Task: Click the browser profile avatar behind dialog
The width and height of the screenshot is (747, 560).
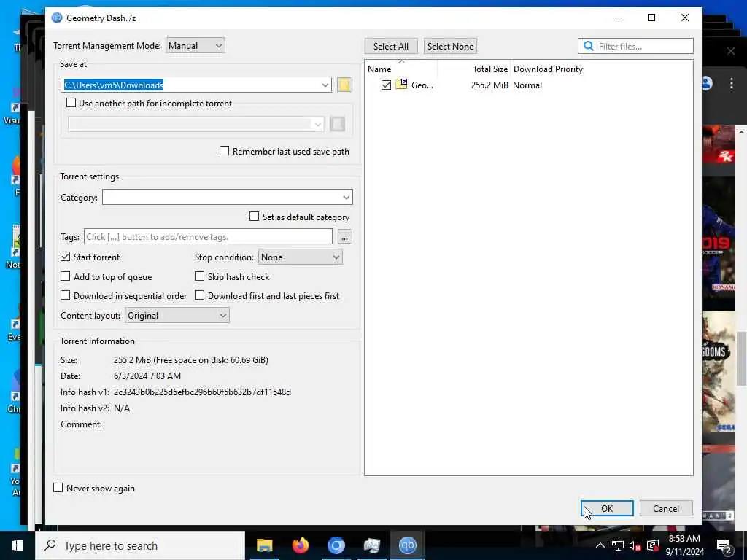Action: click(x=707, y=83)
